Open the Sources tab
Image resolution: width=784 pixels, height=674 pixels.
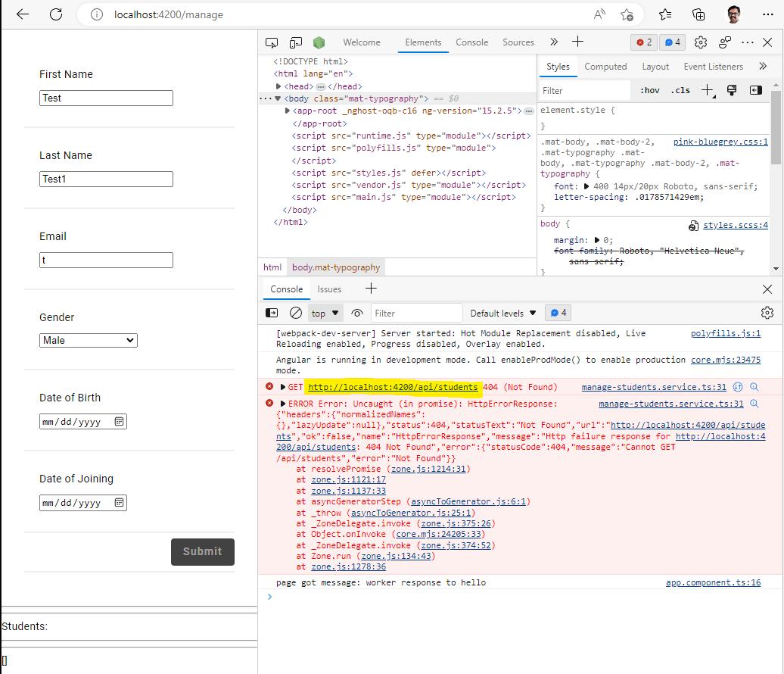pyautogui.click(x=518, y=42)
